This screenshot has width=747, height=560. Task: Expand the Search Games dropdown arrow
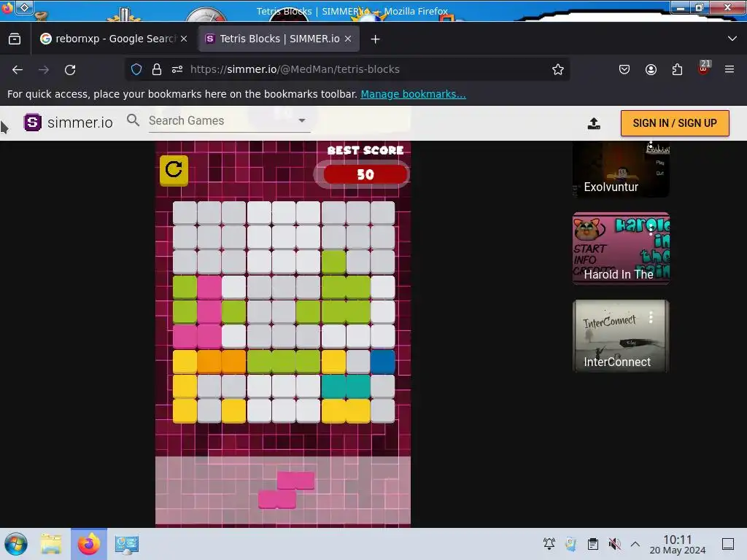click(x=302, y=120)
